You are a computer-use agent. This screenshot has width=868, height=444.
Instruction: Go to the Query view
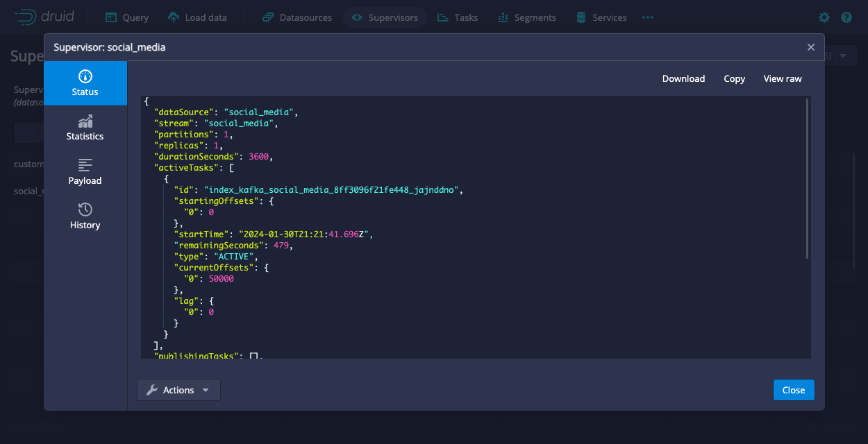click(127, 17)
